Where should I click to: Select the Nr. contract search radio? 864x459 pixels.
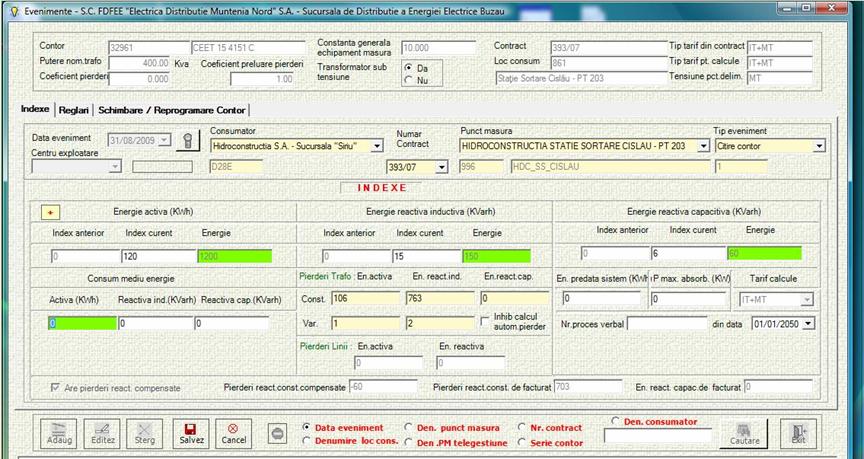point(522,428)
